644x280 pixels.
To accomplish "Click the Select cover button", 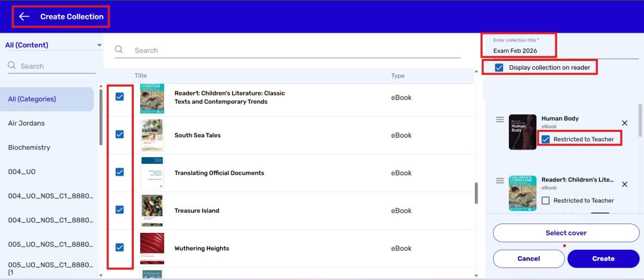I will click(565, 233).
